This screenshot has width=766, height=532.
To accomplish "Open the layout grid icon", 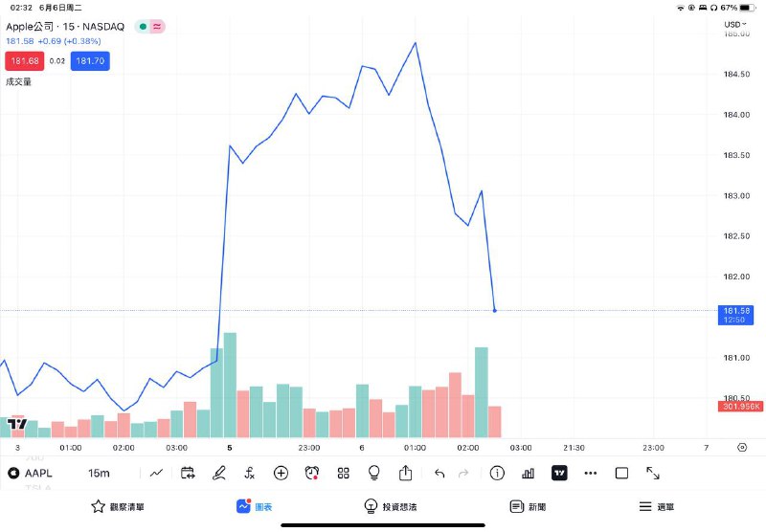I will 343,473.
